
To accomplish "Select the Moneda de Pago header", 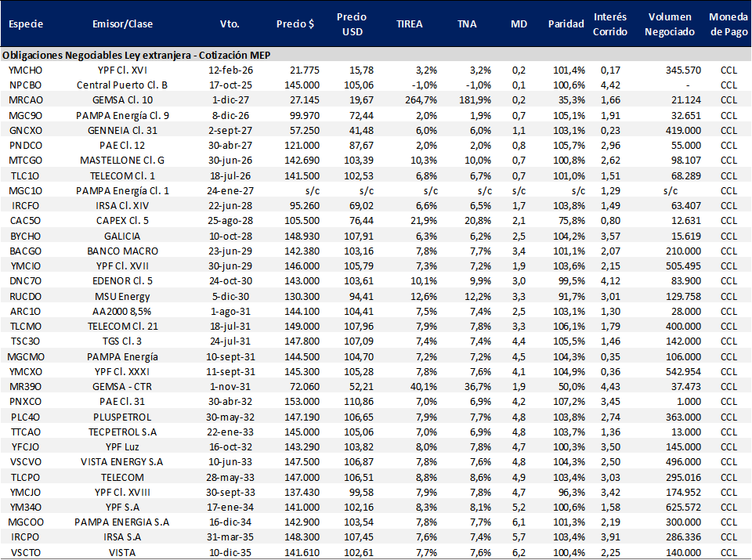I will pyautogui.click(x=728, y=24).
